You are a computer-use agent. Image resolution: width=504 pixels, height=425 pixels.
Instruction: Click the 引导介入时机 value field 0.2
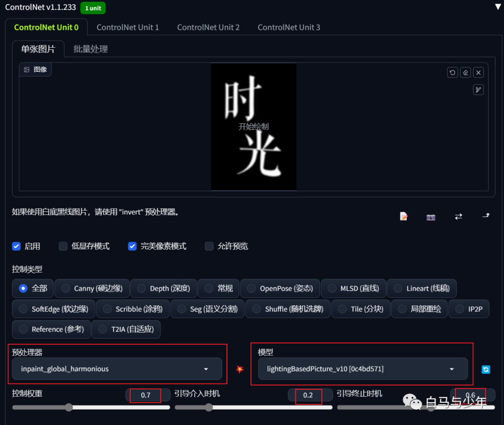tap(310, 395)
